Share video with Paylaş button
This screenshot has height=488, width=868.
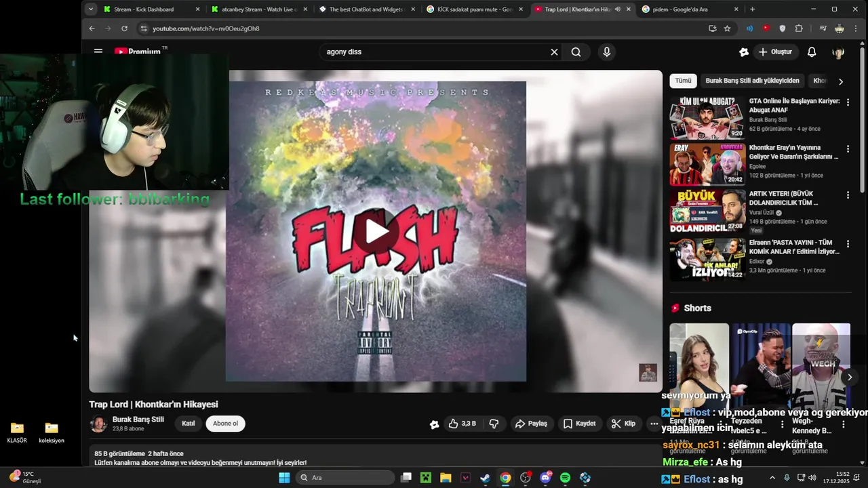point(531,424)
